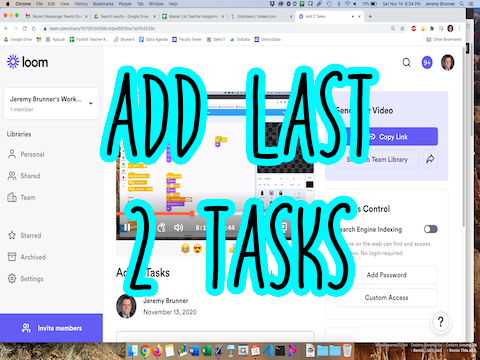Click the browser address bar
Screen dimensions: 480x360
point(218,29)
